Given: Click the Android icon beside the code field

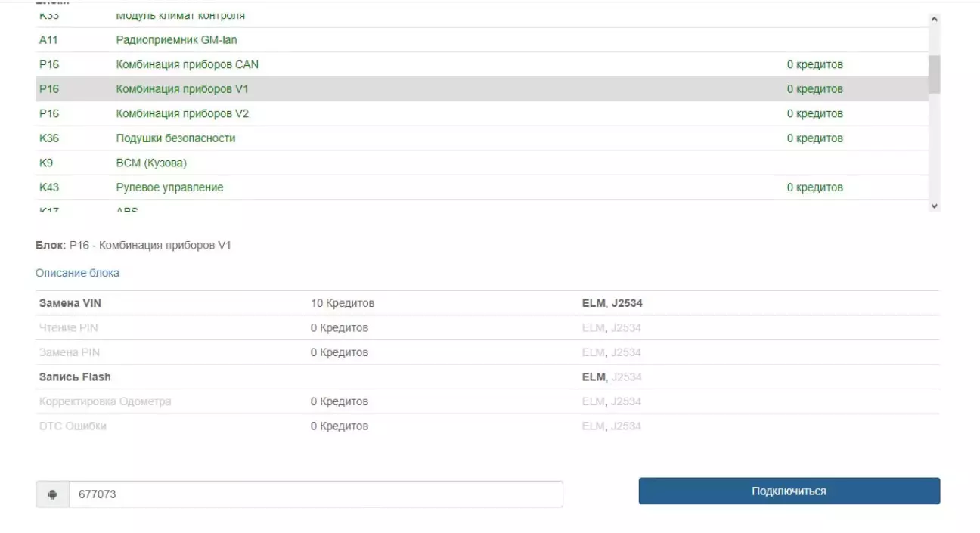Looking at the screenshot, I should coord(52,494).
